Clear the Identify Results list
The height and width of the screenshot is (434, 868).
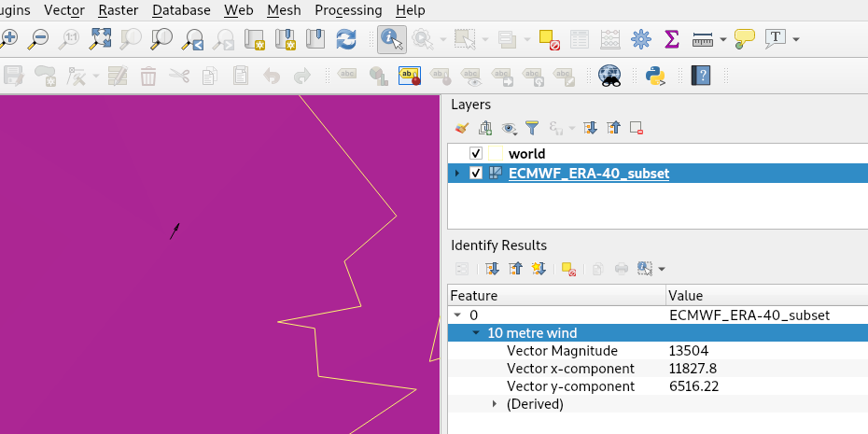point(568,269)
